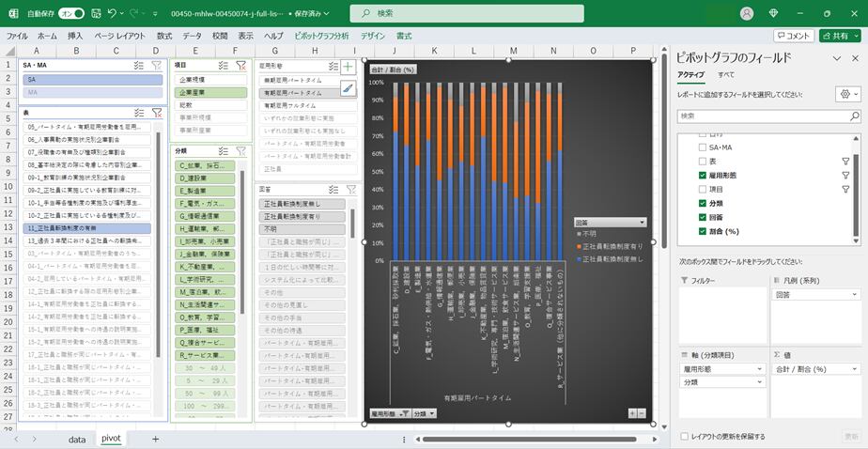Open the ピボットグラフ分析 ribbon tab
The image size is (868, 449).
pyautogui.click(x=321, y=35)
